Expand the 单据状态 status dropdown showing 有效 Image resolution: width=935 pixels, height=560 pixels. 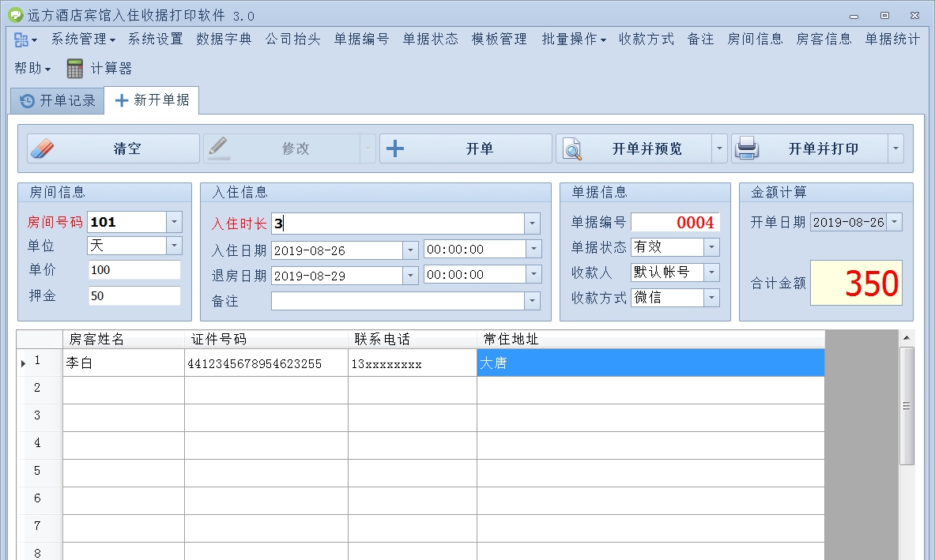tap(711, 247)
